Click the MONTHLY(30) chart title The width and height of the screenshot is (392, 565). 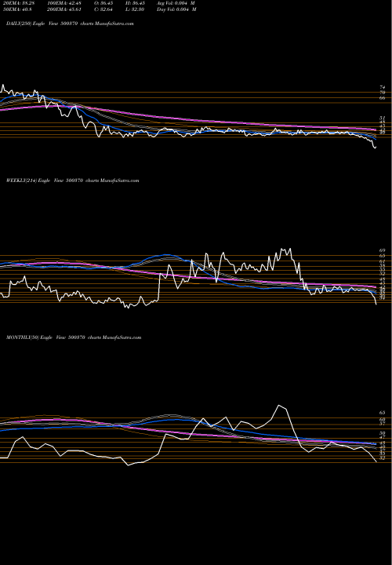(x=74, y=337)
